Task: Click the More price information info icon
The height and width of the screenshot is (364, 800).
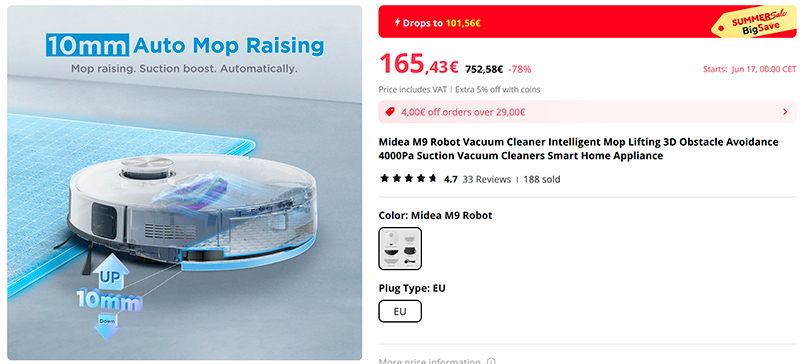Action: [x=491, y=361]
